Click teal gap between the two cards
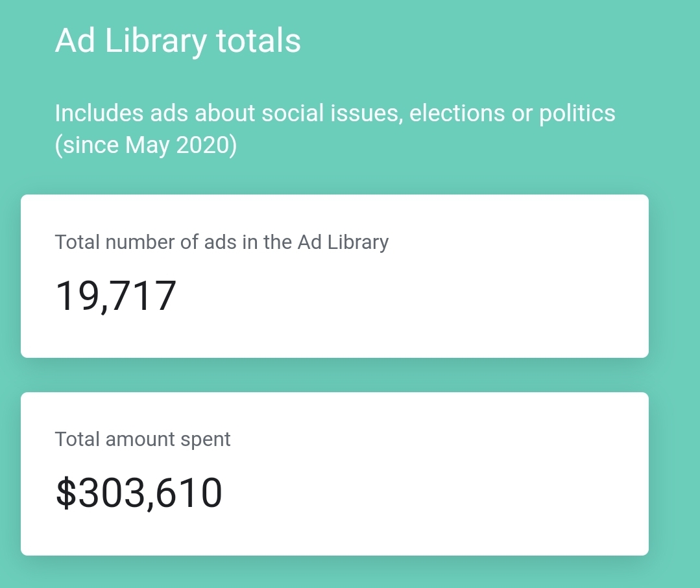This screenshot has width=700, height=588. [x=334, y=375]
